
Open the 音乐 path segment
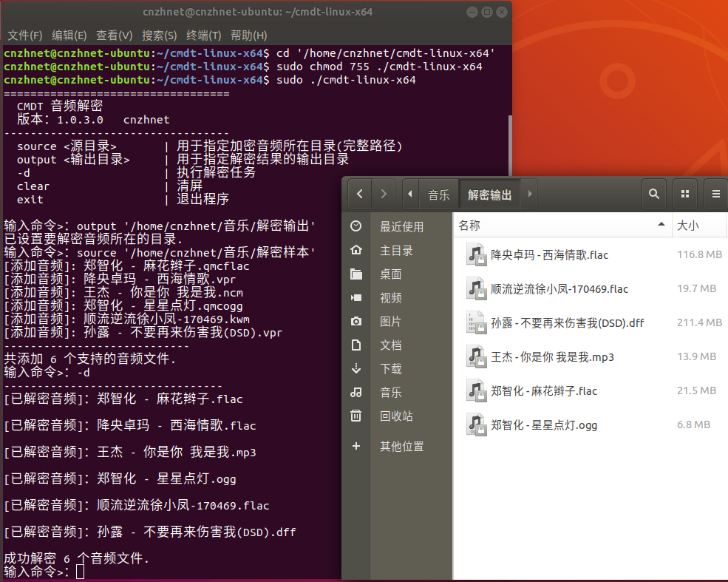439,194
